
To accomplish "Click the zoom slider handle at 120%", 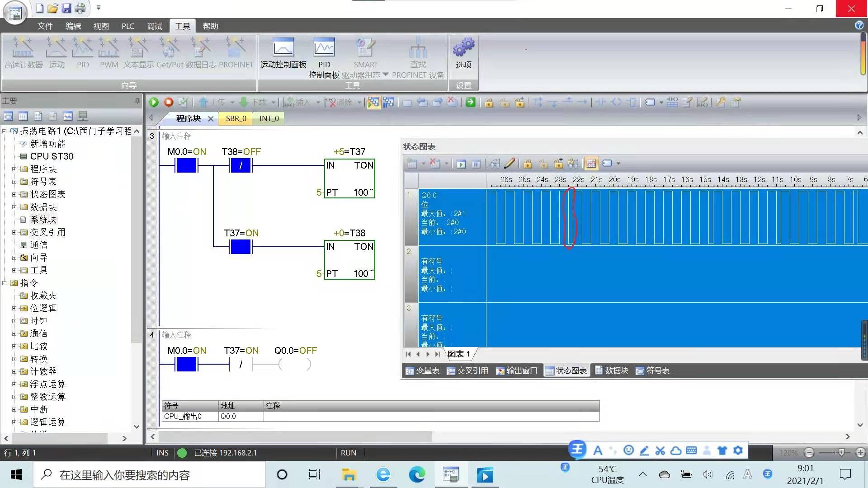I will point(841,452).
